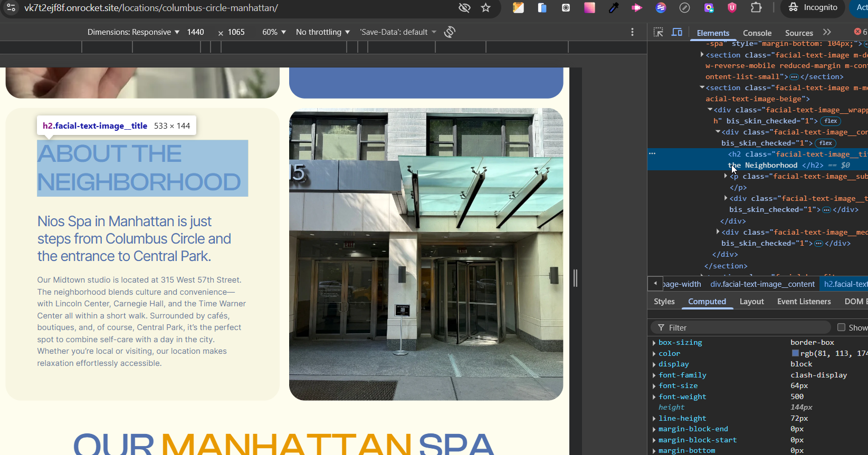The image size is (868, 455).
Task: Click the rotate screen icon
Action: 450,32
